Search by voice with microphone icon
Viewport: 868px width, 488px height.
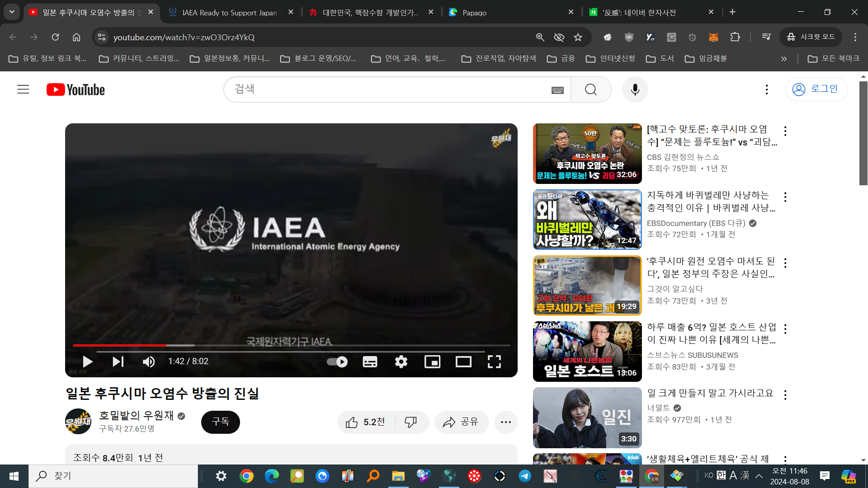tap(635, 89)
